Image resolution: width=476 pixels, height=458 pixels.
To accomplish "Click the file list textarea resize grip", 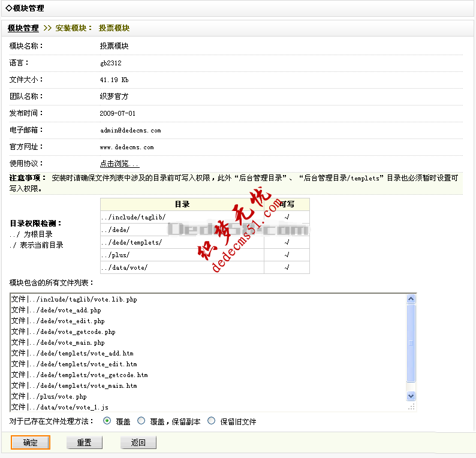I will click(411, 406).
